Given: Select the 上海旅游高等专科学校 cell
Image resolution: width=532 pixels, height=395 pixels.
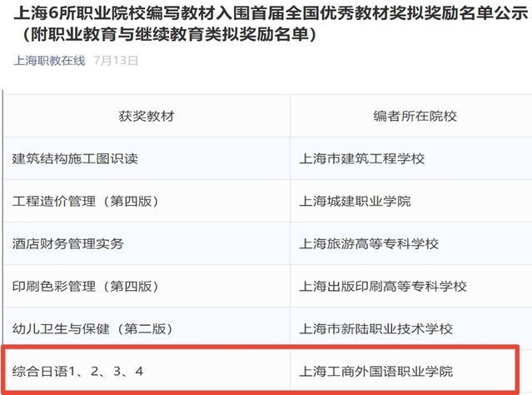Looking at the screenshot, I should (x=370, y=244).
